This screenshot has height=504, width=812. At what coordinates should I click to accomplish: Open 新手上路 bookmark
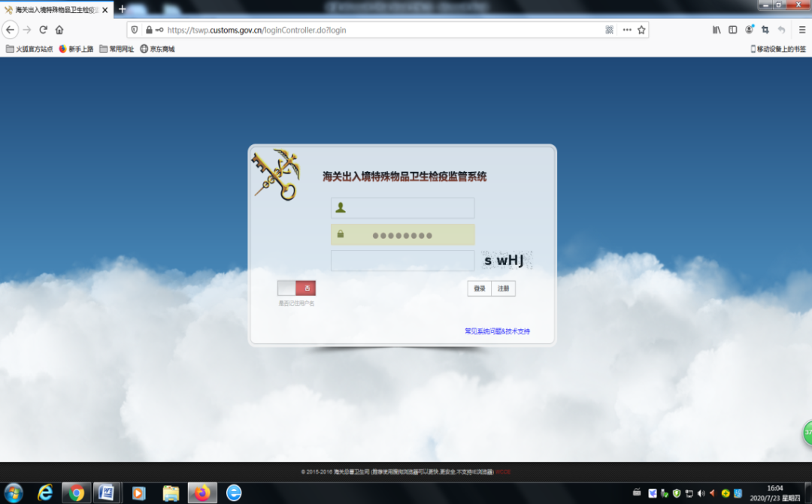pyautogui.click(x=76, y=49)
